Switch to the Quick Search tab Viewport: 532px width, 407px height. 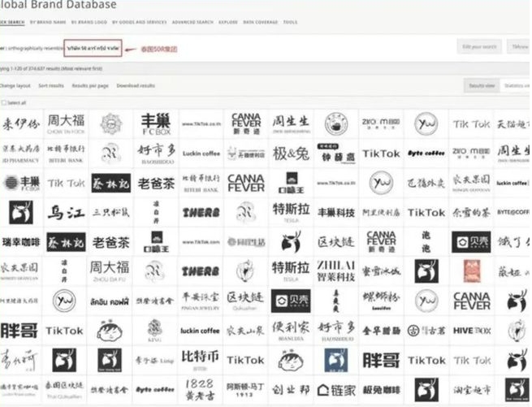pos(12,22)
